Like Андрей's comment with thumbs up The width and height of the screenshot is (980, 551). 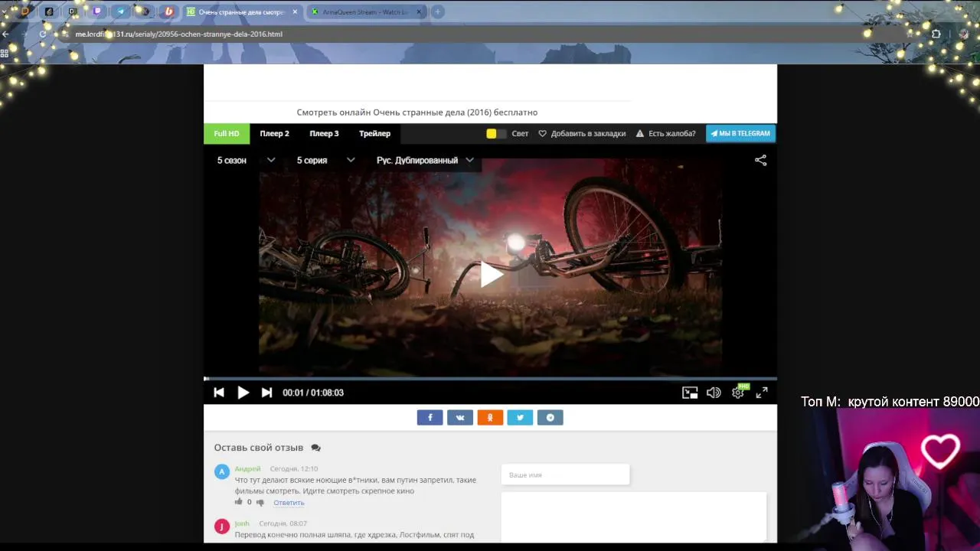point(239,502)
